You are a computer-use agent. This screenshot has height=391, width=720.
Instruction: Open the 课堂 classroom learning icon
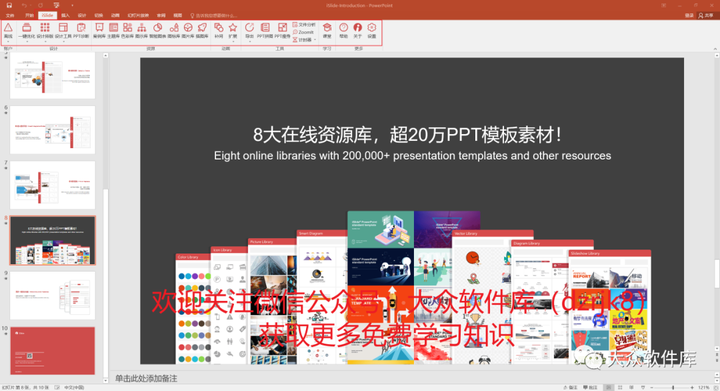[327, 30]
